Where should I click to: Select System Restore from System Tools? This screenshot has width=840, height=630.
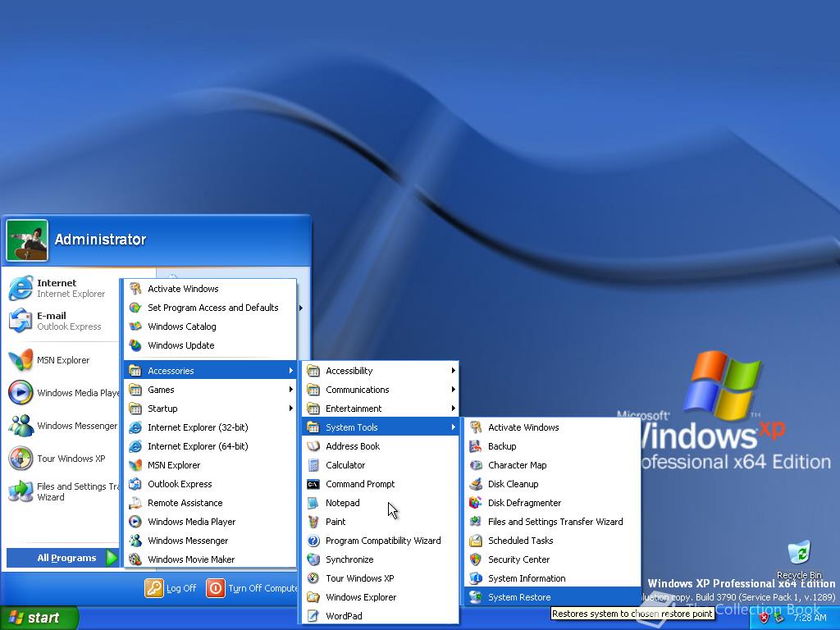[520, 597]
